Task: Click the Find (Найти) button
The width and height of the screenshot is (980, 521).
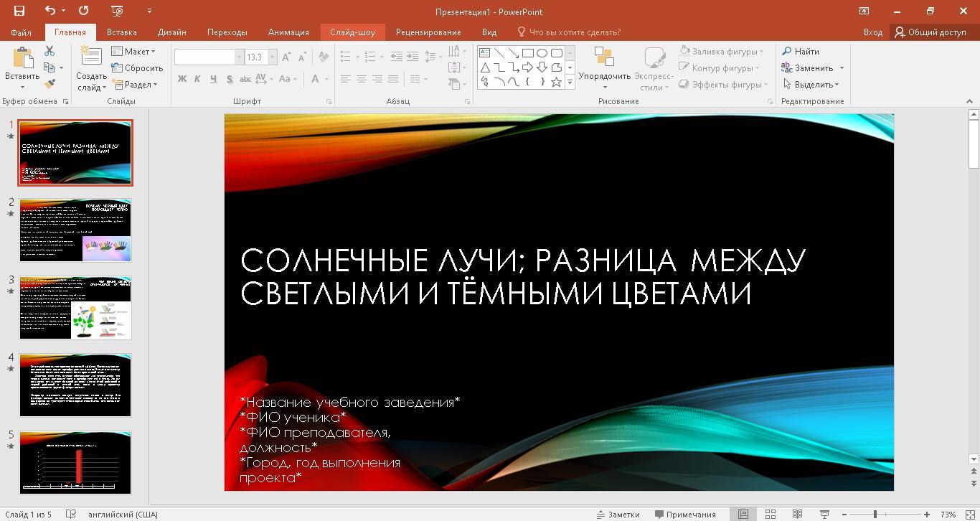Action: (x=801, y=52)
